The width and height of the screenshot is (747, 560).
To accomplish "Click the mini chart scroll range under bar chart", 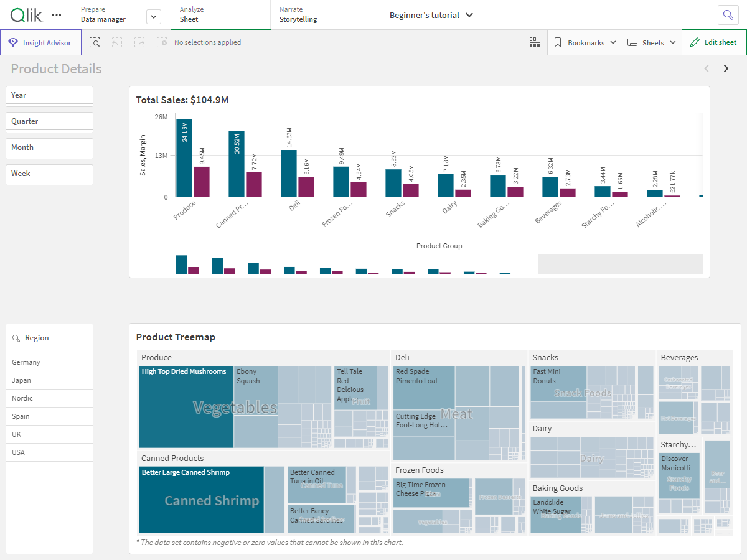I will point(357,264).
